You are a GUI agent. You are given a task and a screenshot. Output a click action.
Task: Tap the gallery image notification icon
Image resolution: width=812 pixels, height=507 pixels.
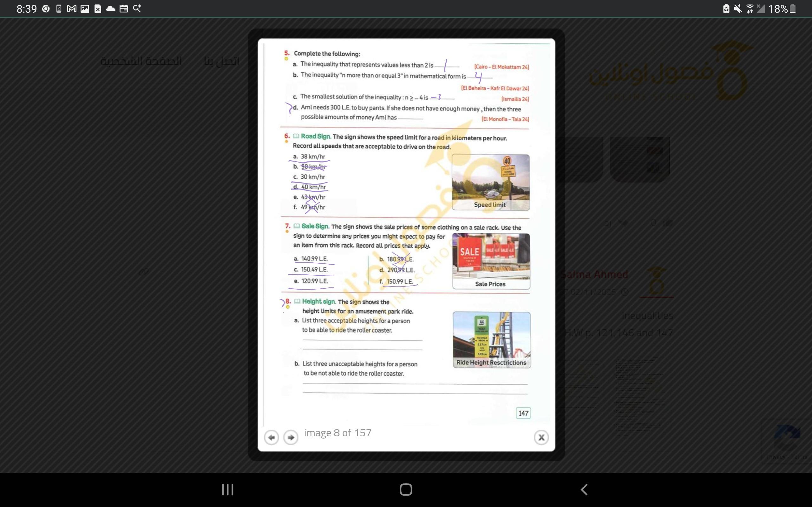click(85, 9)
